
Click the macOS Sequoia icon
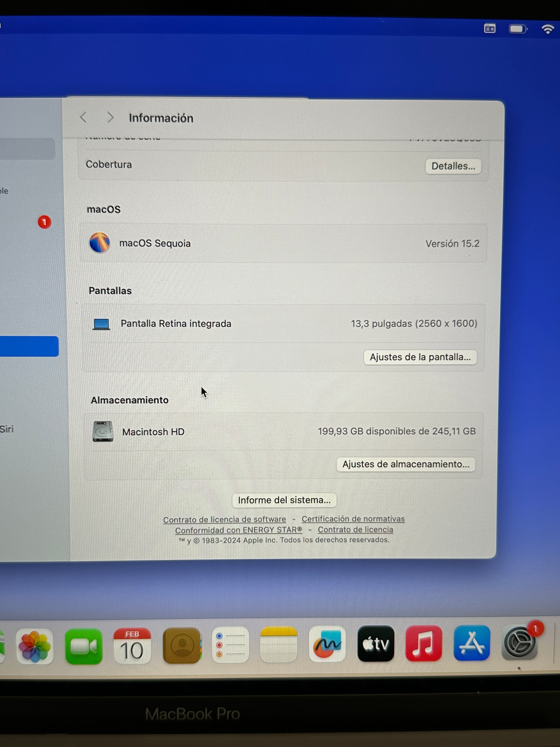coord(100,243)
